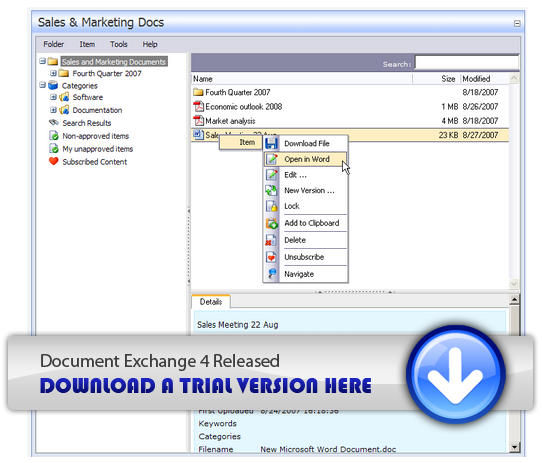Click the big blue download arrow button
542x463 pixels.
(x=456, y=374)
